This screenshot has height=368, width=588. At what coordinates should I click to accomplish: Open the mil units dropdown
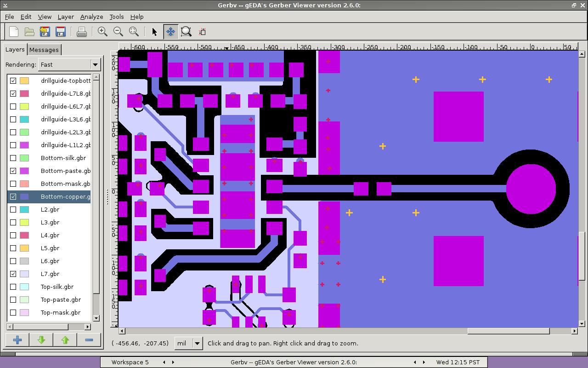(x=189, y=343)
